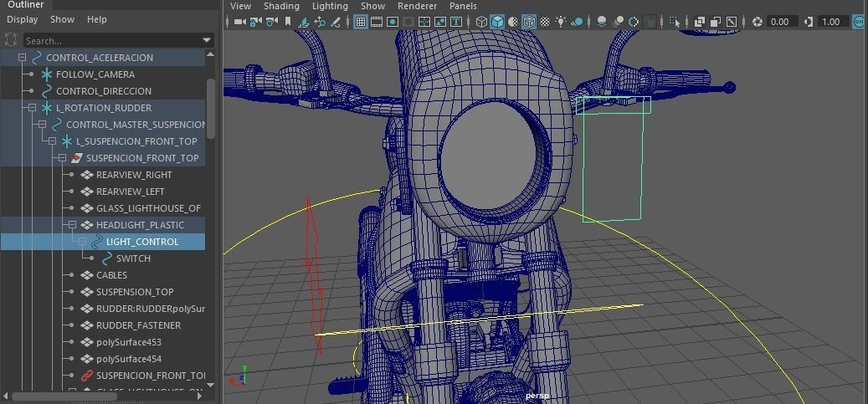Select CABLES mesh in the Outliner
868x404 pixels.
(x=112, y=275)
